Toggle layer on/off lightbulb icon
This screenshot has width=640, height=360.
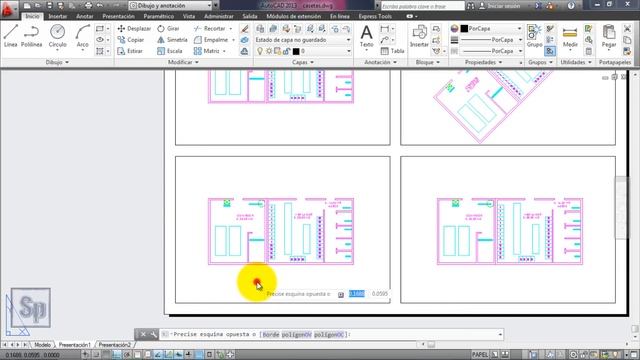pos(260,51)
